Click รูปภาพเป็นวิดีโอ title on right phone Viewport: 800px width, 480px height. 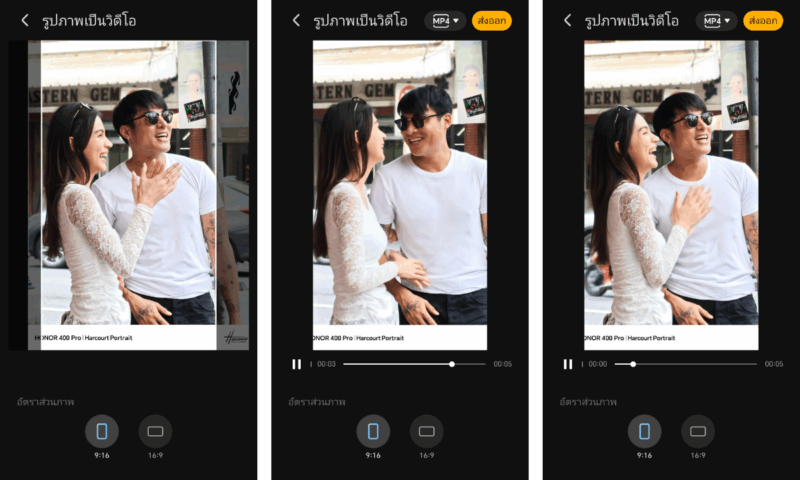tap(632, 20)
